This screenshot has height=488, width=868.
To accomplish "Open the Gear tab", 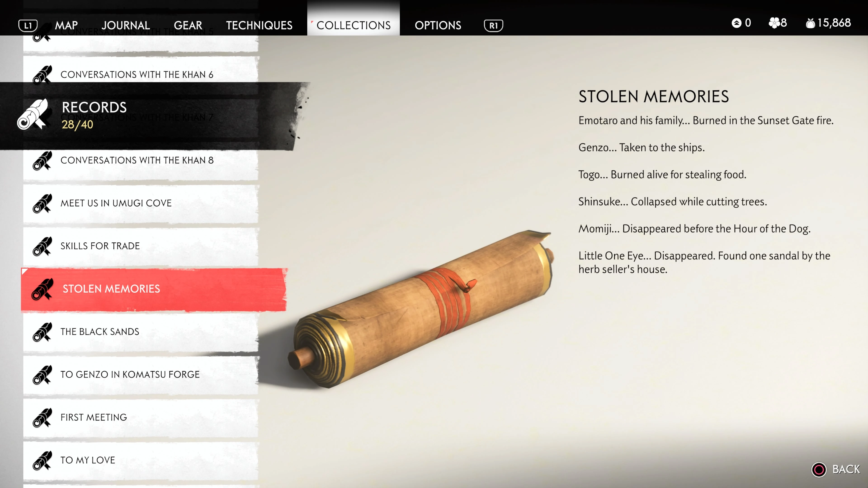I will pyautogui.click(x=188, y=25).
